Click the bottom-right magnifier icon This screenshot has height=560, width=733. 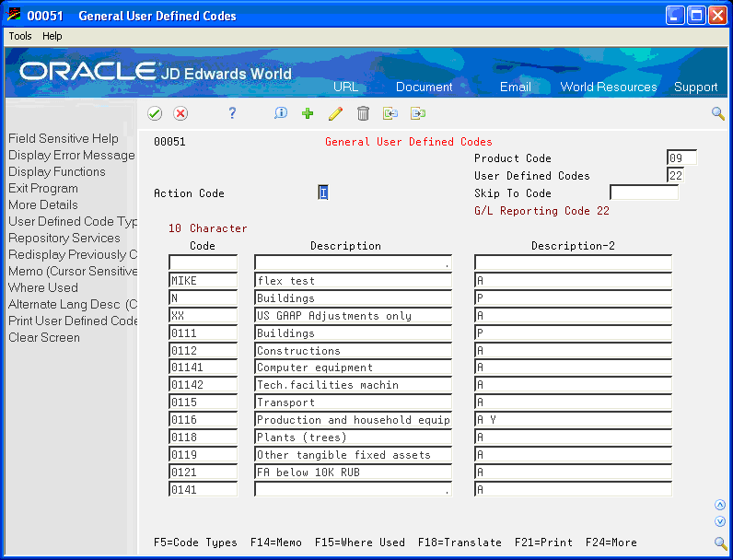[720, 542]
